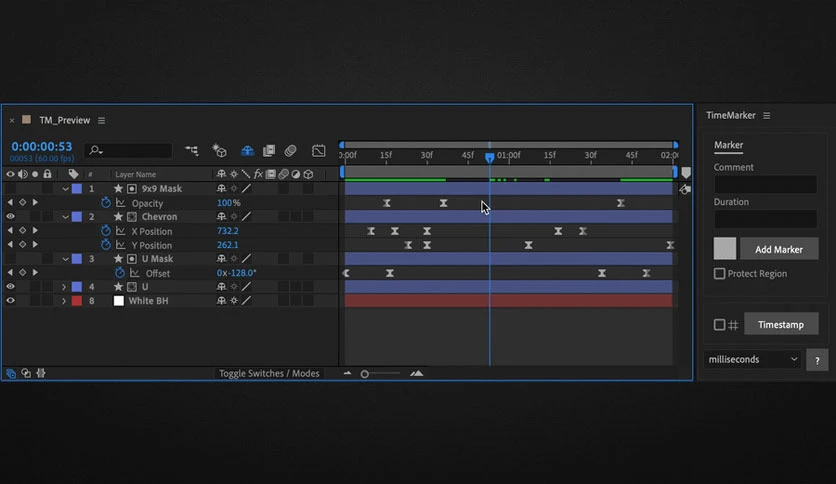The height and width of the screenshot is (484, 836).
Task: Select the Marker tab
Action: coord(728,145)
